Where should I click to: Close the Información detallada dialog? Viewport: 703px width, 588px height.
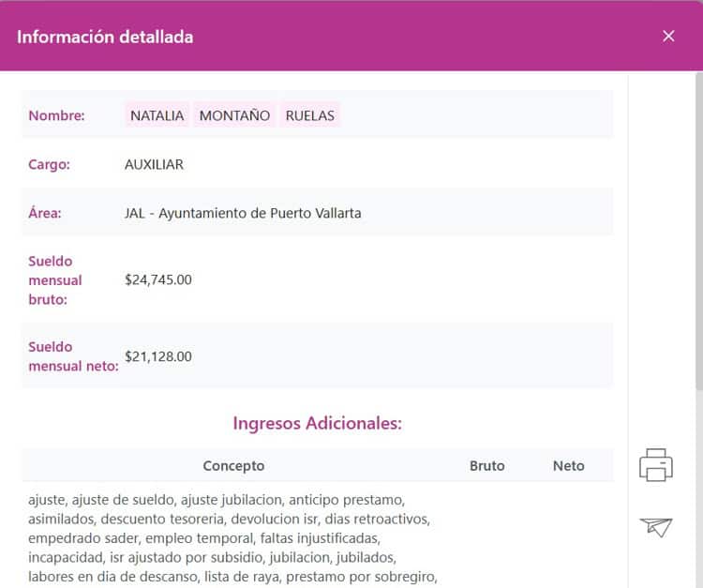click(x=668, y=36)
